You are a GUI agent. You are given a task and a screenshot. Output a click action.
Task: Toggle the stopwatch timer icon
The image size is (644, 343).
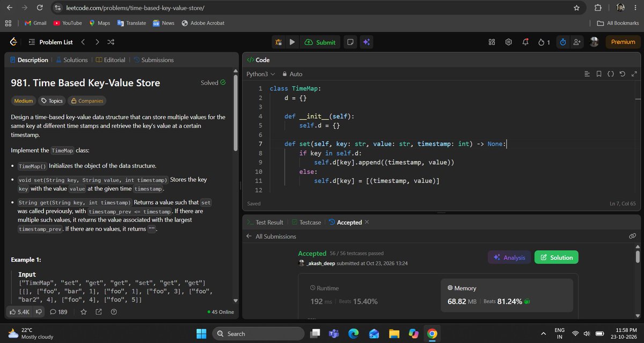tap(563, 42)
